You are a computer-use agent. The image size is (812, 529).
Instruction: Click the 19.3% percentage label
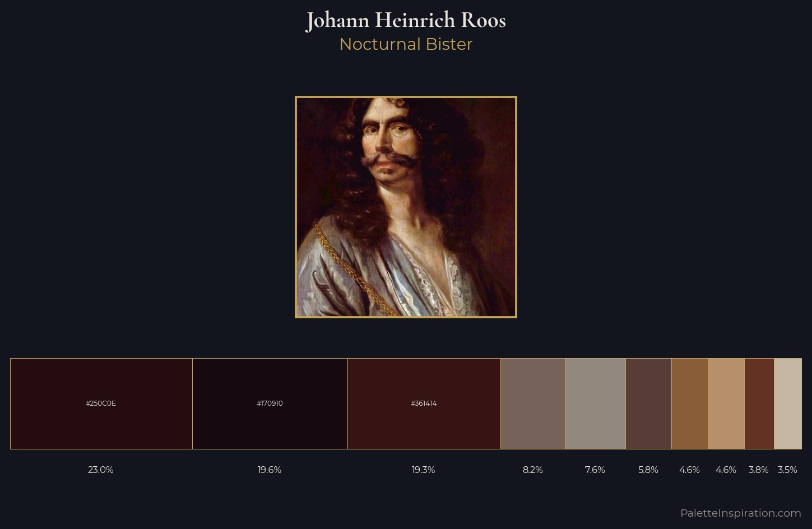pos(423,470)
